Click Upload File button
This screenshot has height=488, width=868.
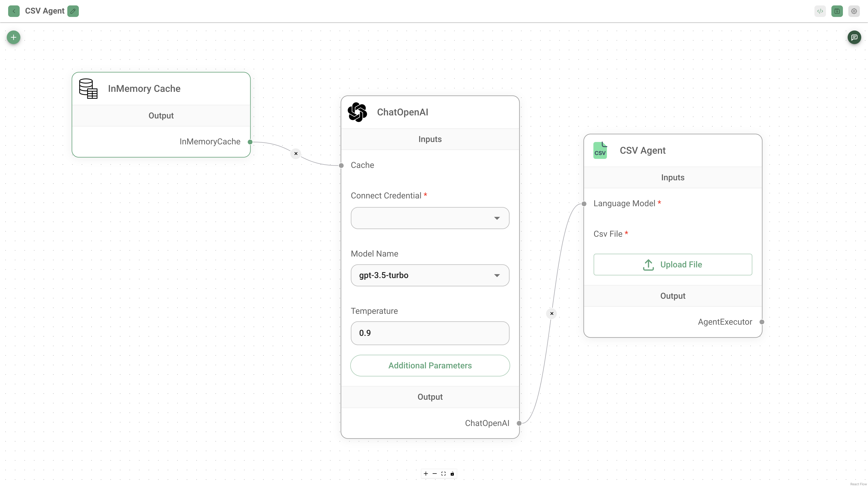pyautogui.click(x=673, y=265)
